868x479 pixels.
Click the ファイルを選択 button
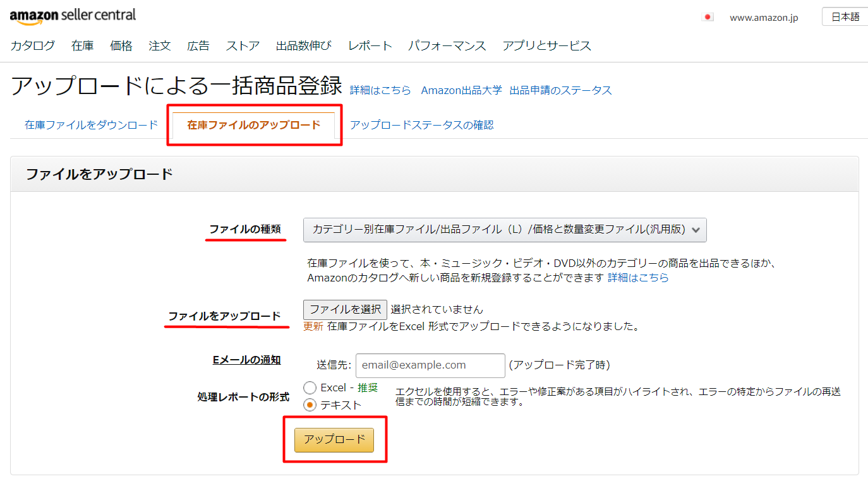[345, 309]
